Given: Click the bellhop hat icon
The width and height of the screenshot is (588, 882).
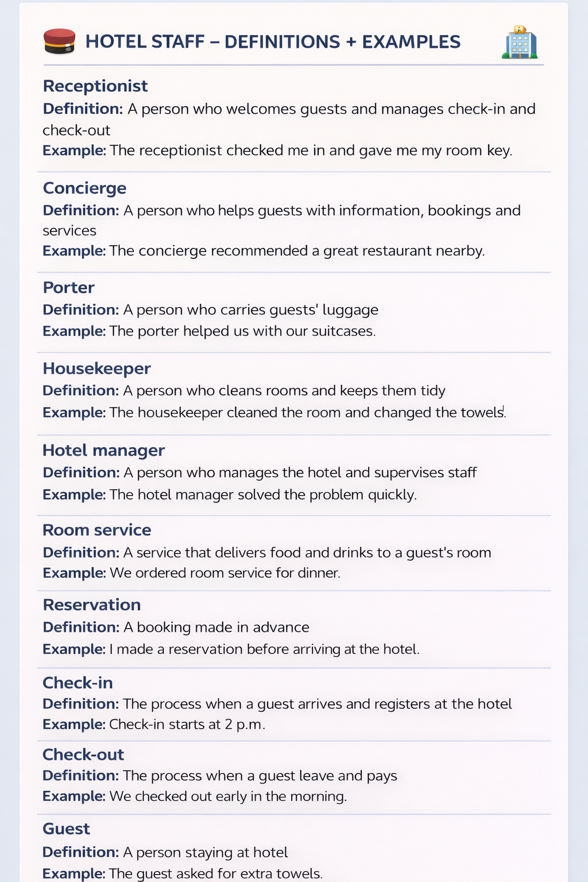Looking at the screenshot, I should (60, 41).
